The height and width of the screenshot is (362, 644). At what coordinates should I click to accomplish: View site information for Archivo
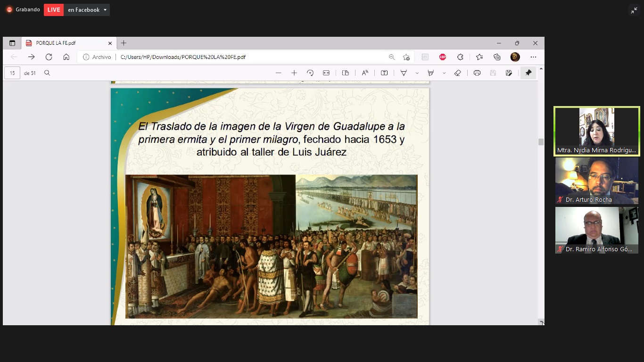point(97,57)
